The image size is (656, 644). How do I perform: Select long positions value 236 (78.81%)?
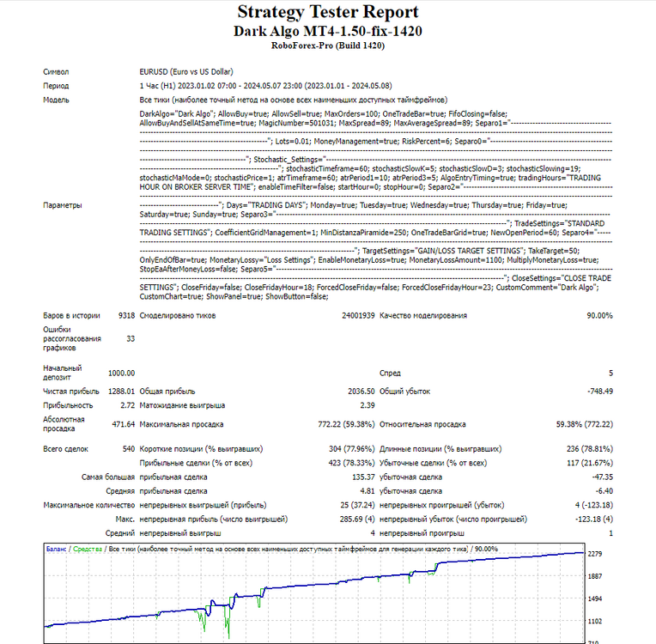[590, 449]
